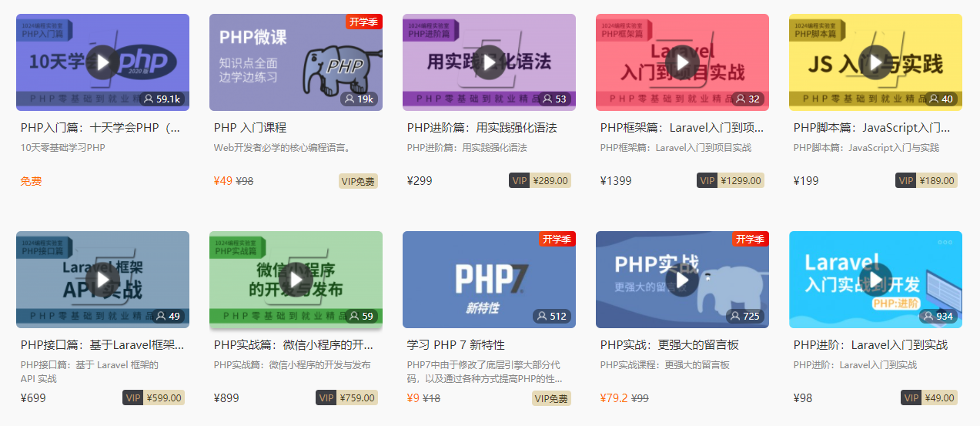980x426 pixels.
Task: Open PHP进阶篇：用实践强化语法 course title
Action: [482, 128]
